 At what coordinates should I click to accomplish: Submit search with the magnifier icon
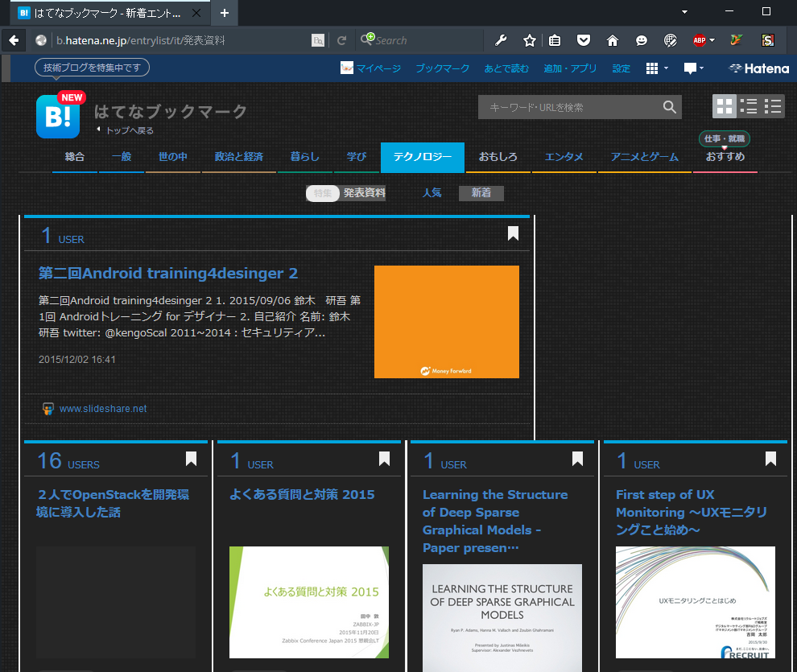[670, 107]
